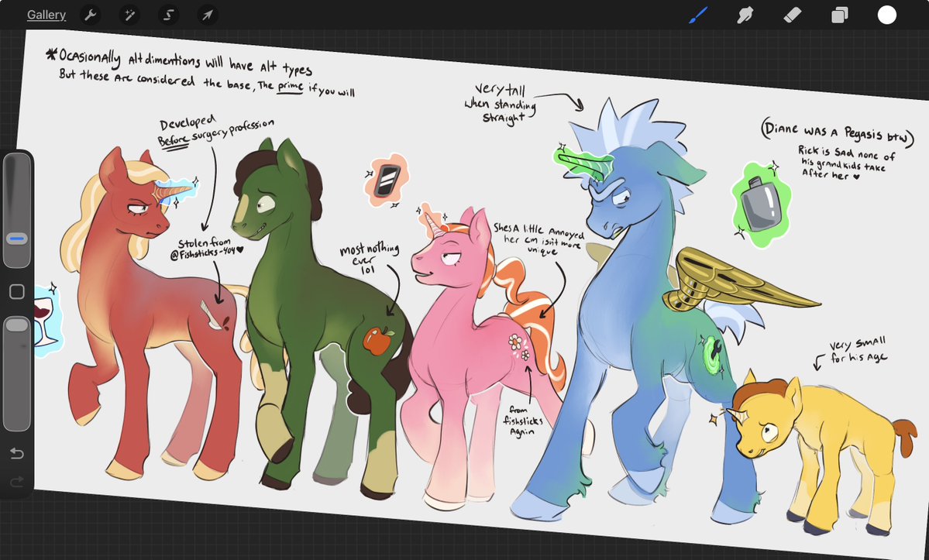This screenshot has height=560, width=929.
Task: Open the Layers panel
Action: point(840,15)
